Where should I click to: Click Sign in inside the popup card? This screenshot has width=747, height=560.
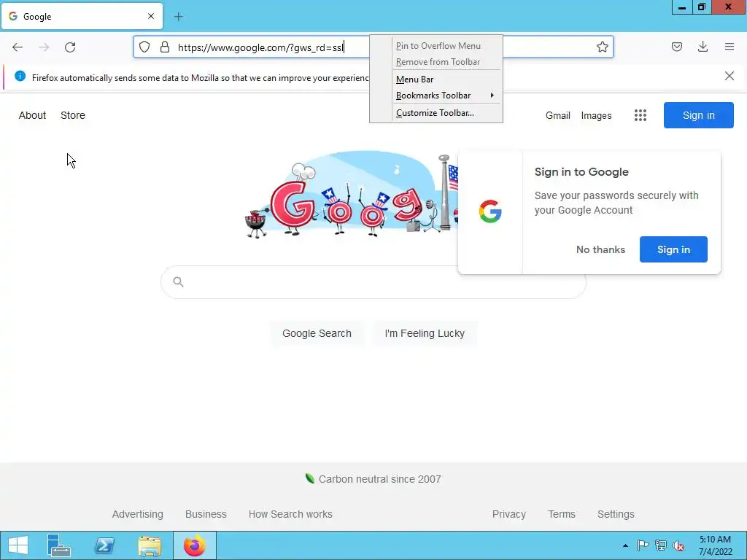tap(673, 249)
